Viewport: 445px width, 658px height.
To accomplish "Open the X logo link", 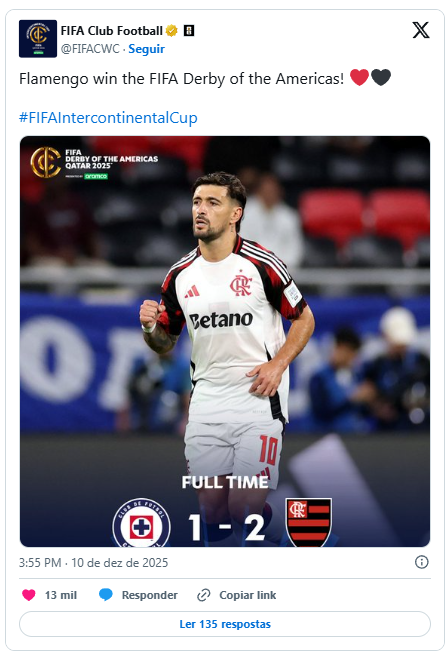I will [x=421, y=30].
